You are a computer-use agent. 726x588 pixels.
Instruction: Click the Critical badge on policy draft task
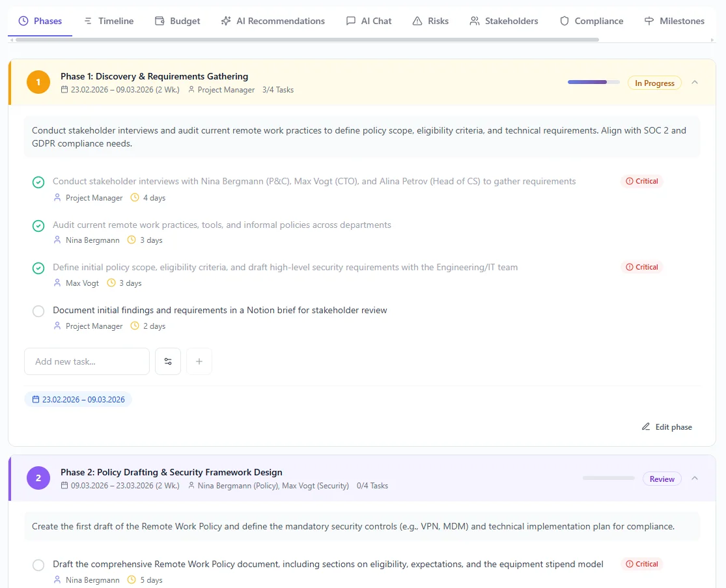pos(642,564)
